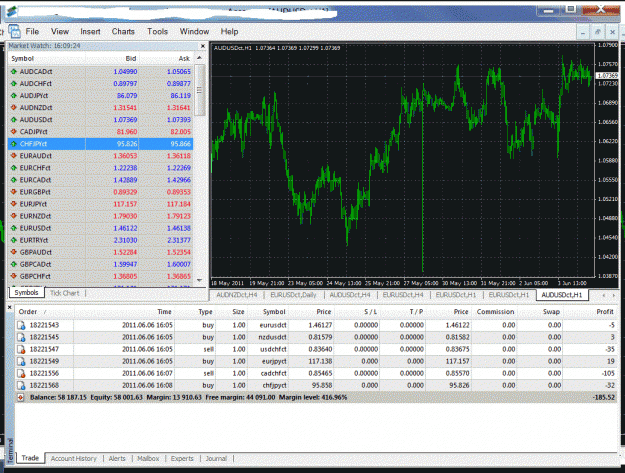
Task: Open the Account History tab
Action: (x=74, y=459)
